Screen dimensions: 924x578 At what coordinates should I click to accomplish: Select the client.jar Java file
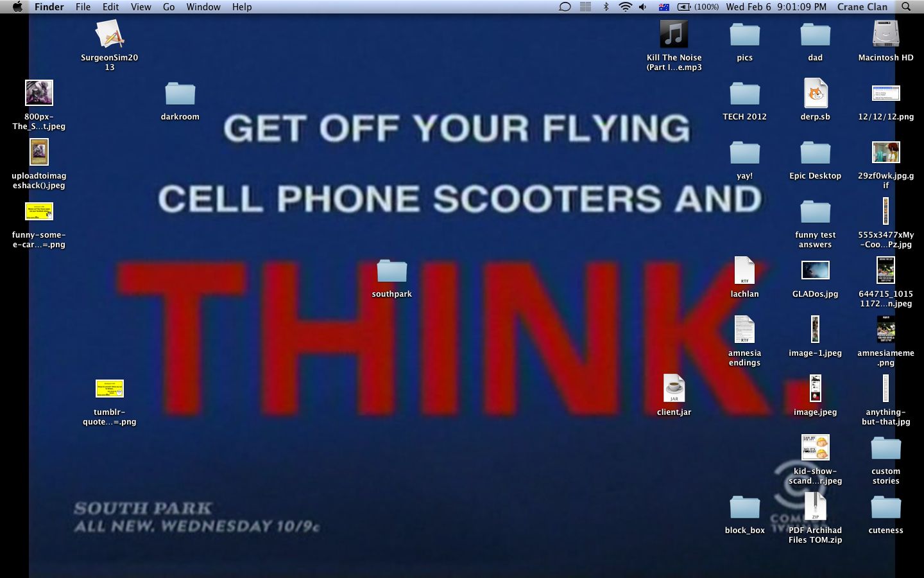(x=674, y=389)
